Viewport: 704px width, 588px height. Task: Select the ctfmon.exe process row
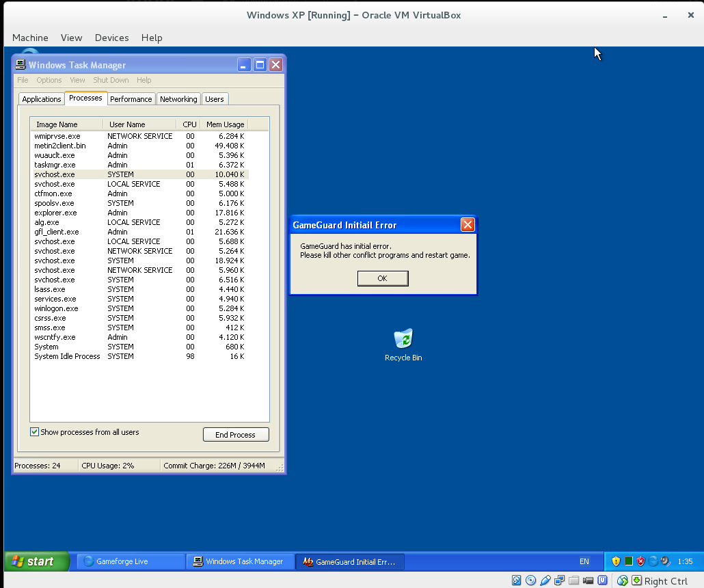pos(140,193)
